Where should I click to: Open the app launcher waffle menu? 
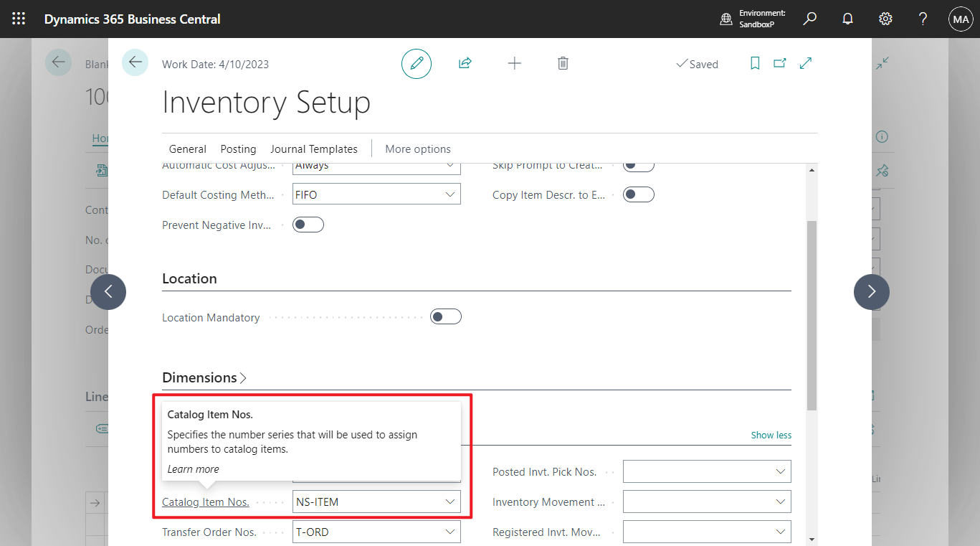19,19
